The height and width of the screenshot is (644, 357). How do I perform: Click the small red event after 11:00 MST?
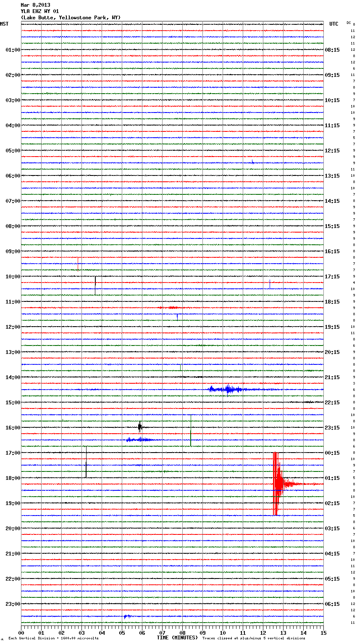click(x=172, y=308)
